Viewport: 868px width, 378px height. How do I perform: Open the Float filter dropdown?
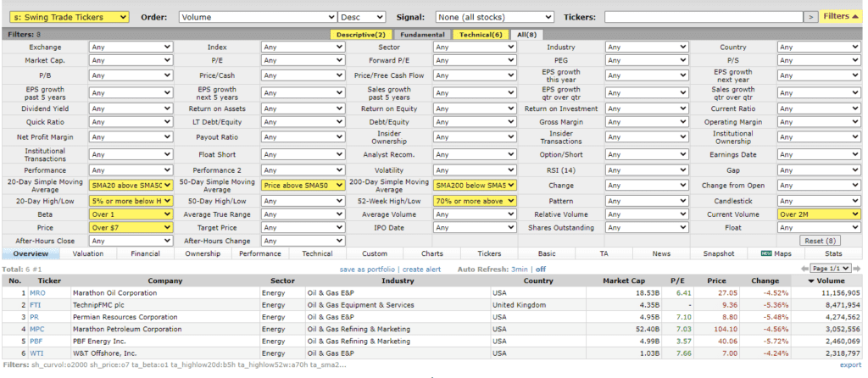820,227
